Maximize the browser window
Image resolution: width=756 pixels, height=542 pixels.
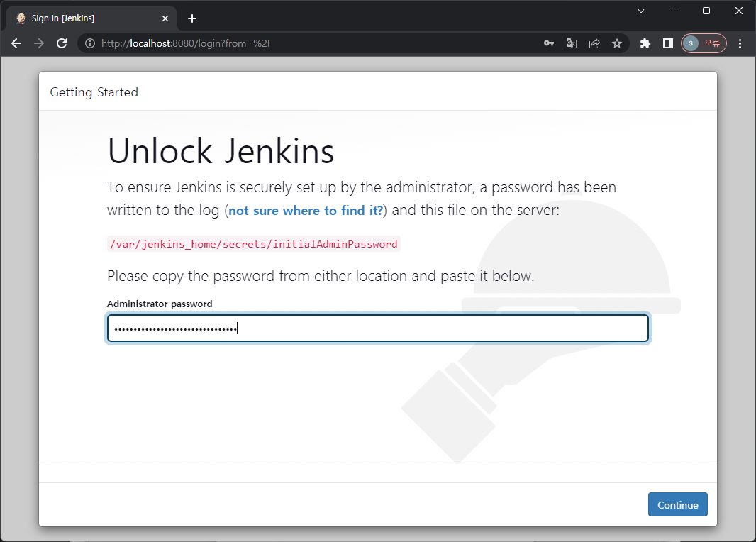[x=706, y=11]
